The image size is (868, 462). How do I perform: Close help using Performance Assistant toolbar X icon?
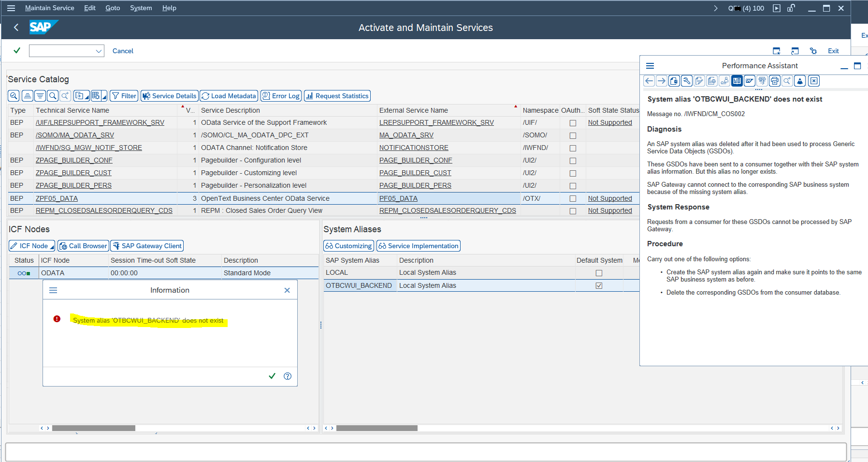click(814, 81)
